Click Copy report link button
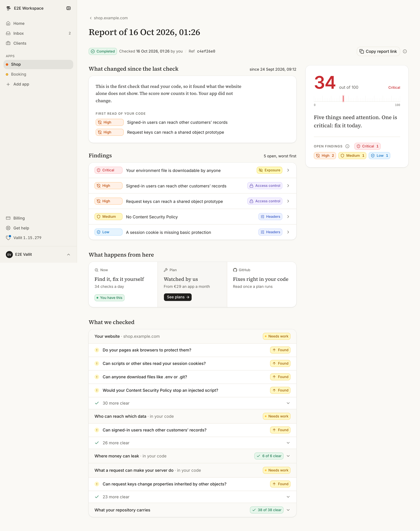Viewport: 420px width, 531px height. pos(378,51)
